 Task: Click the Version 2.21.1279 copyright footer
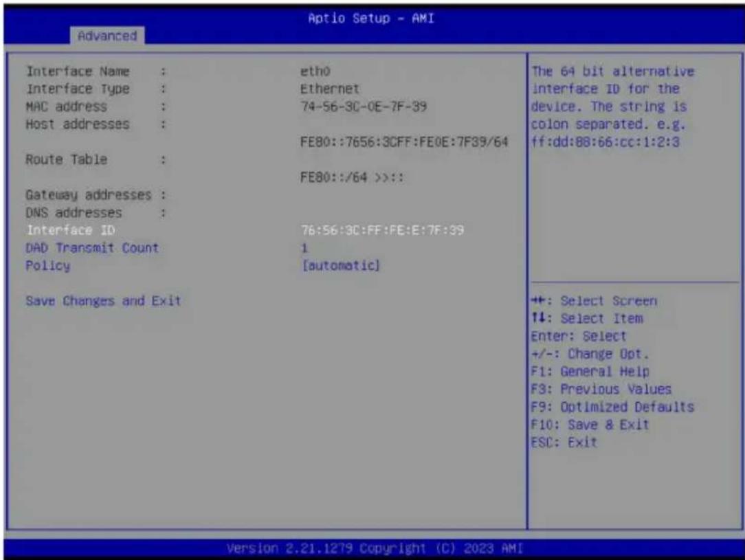click(375, 548)
